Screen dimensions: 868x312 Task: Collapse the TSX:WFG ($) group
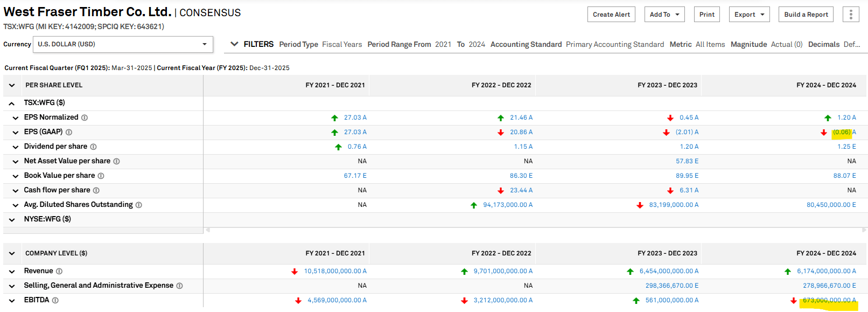click(x=12, y=103)
